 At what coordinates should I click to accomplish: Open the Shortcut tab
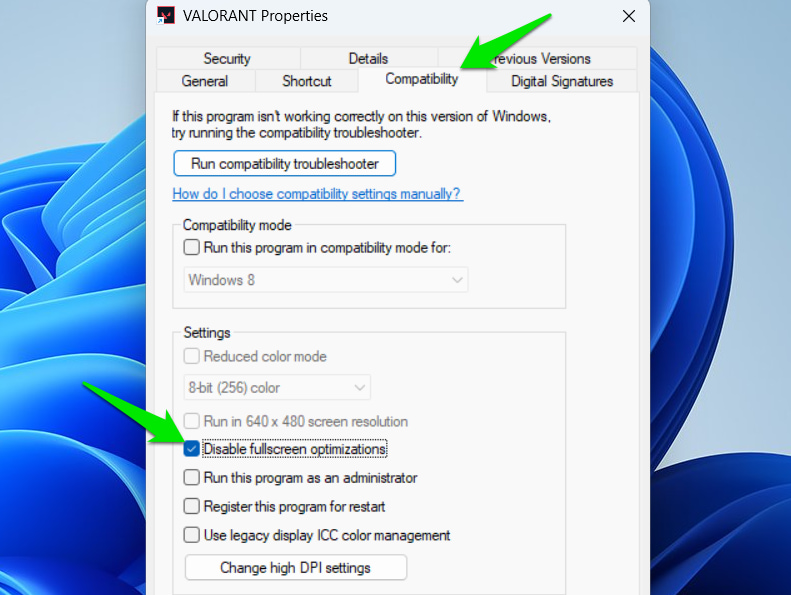(307, 81)
